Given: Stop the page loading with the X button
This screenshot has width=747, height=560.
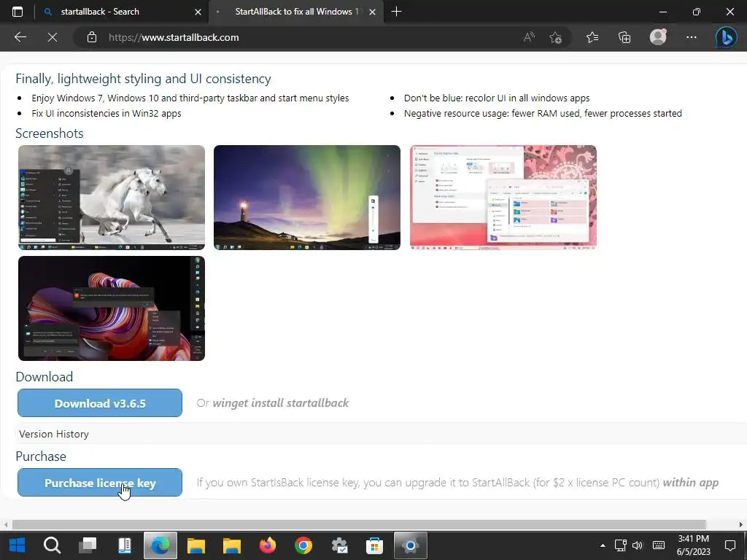Looking at the screenshot, I should coord(53,37).
